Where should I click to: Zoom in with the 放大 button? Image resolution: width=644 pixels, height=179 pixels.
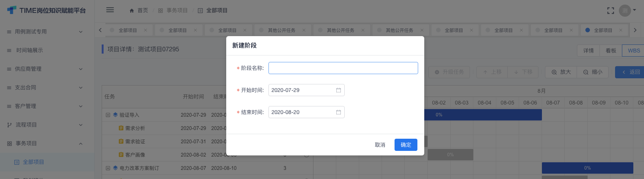tap(561, 72)
